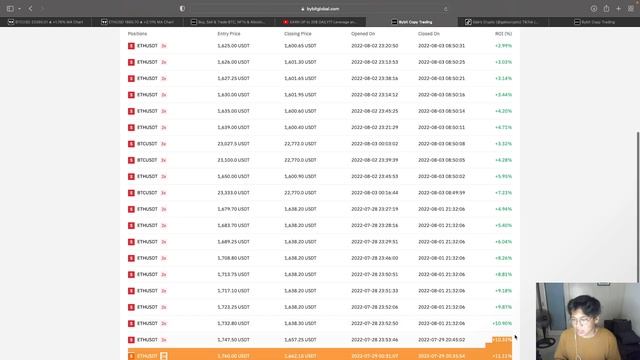Click the ROI value in the 1,732.80 row
The width and height of the screenshot is (640, 360).
pyautogui.click(x=502, y=324)
